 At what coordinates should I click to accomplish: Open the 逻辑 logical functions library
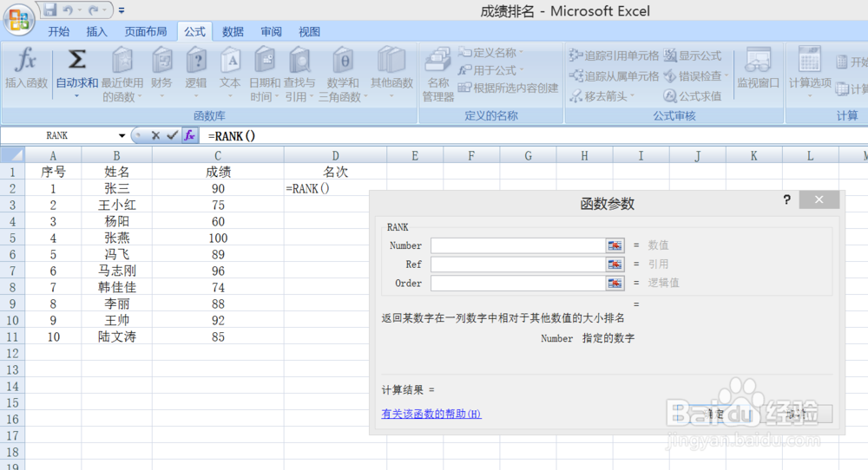[196, 73]
